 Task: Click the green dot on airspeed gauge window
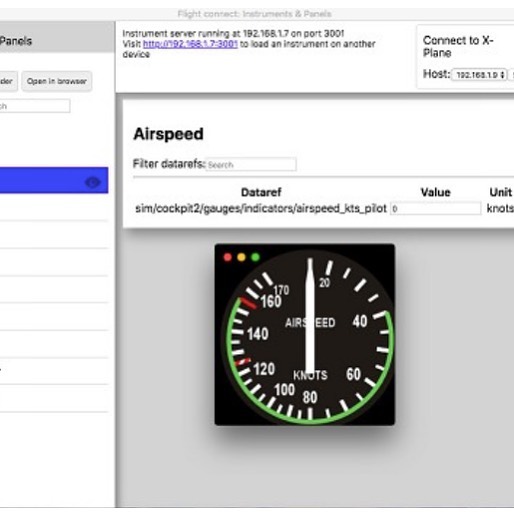coord(256,257)
